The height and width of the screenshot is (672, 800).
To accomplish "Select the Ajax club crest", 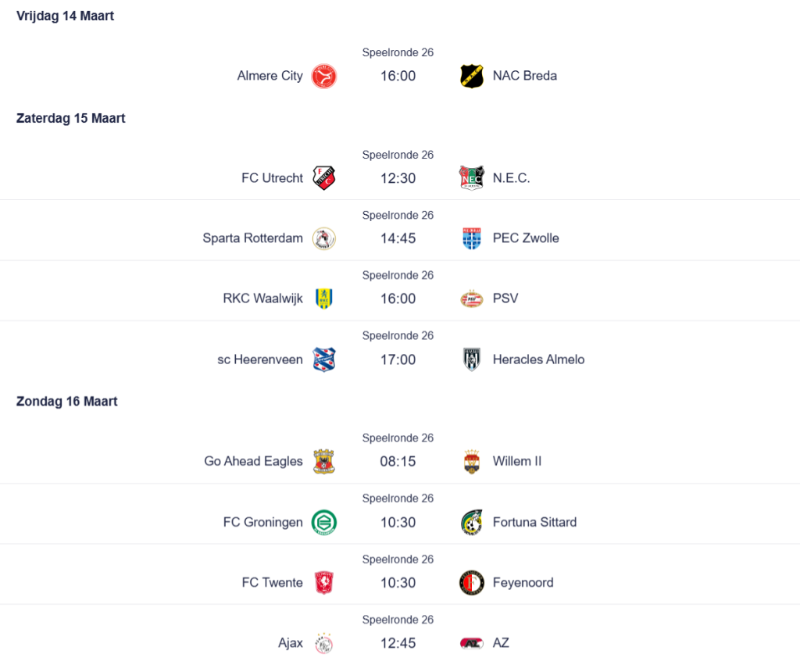I will (323, 643).
